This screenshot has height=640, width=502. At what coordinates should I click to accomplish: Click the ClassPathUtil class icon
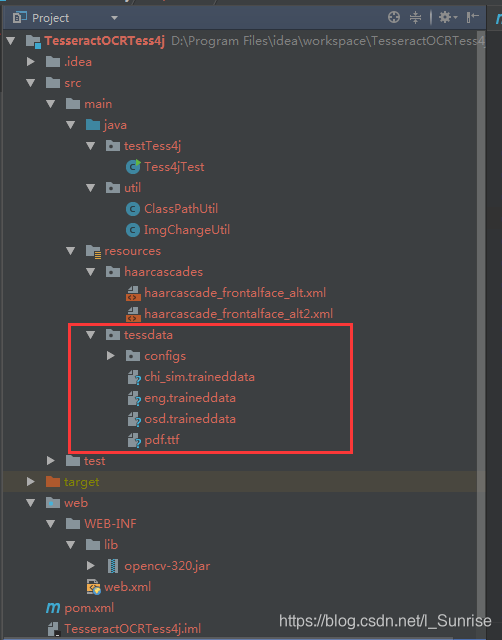(x=133, y=209)
